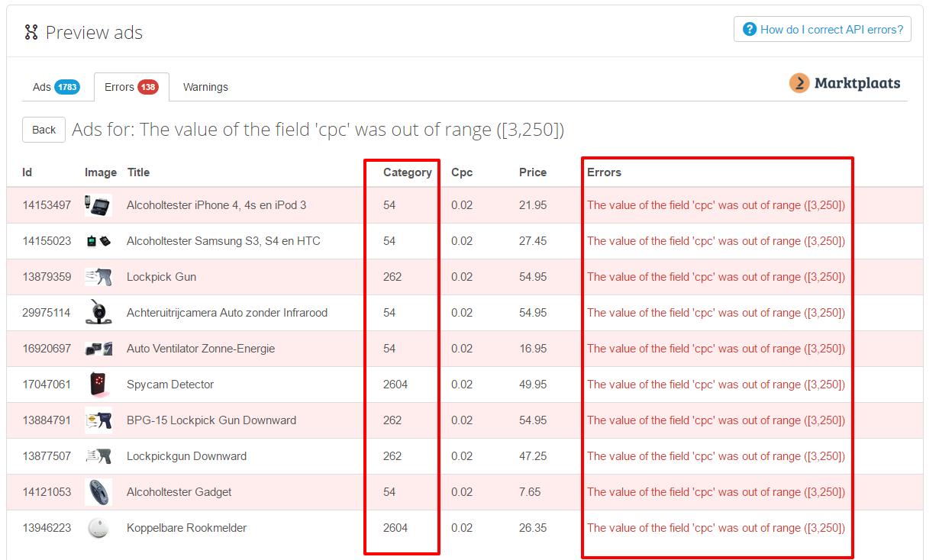Select ad id 14153497
The height and width of the screenshot is (560, 939).
[47, 205]
